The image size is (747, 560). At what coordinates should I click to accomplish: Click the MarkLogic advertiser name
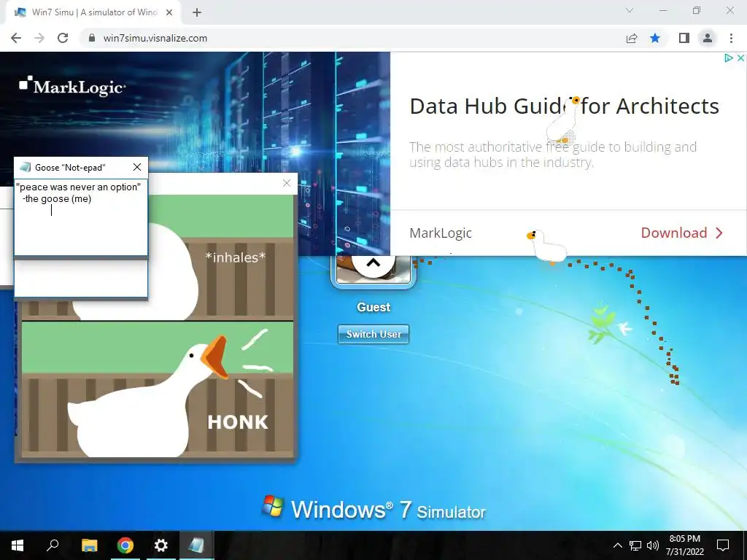(x=440, y=233)
